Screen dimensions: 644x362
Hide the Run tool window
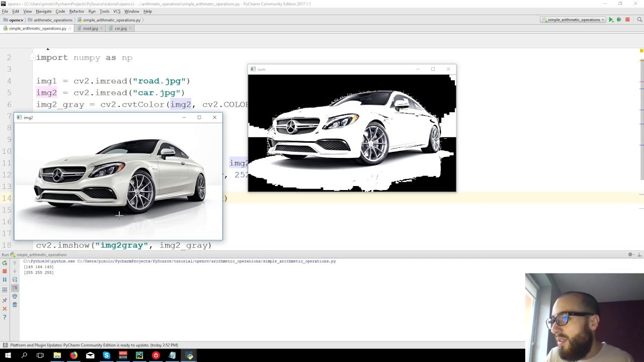click(639, 254)
